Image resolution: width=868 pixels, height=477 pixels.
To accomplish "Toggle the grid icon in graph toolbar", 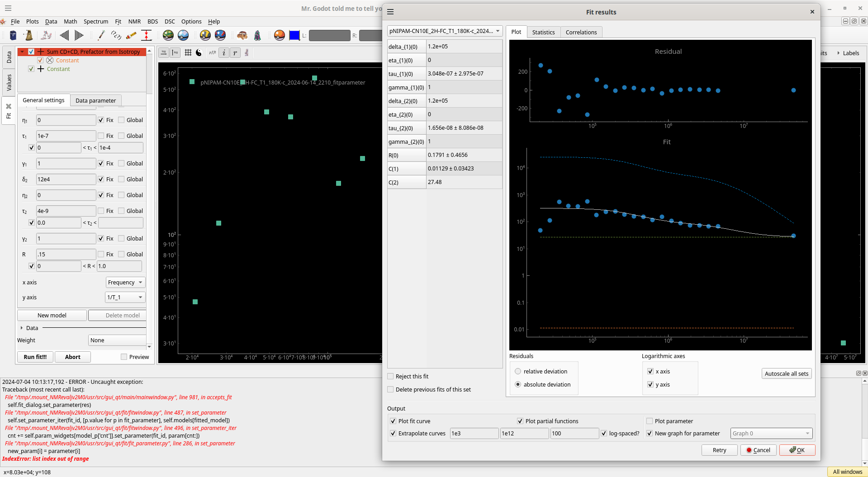I will point(188,53).
